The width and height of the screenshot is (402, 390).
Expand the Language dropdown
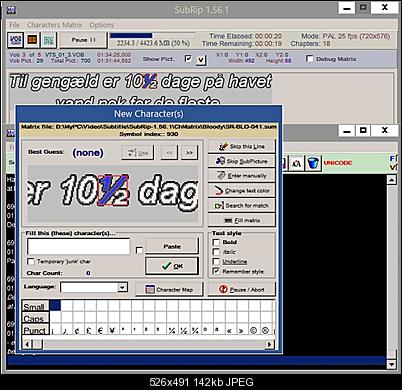[122, 287]
